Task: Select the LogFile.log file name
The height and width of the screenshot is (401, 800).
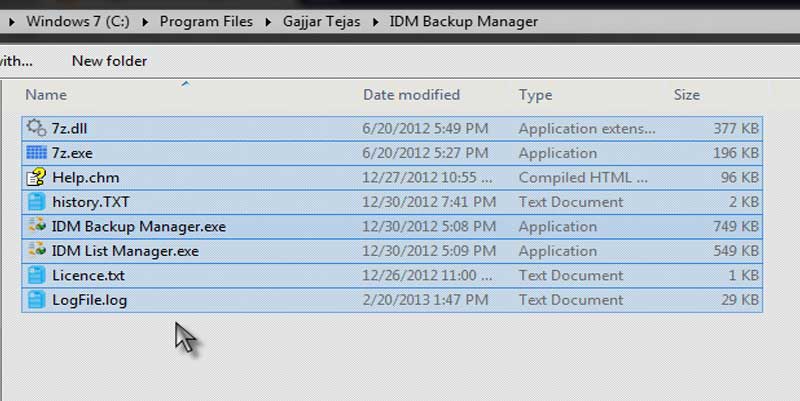Action: (x=89, y=300)
